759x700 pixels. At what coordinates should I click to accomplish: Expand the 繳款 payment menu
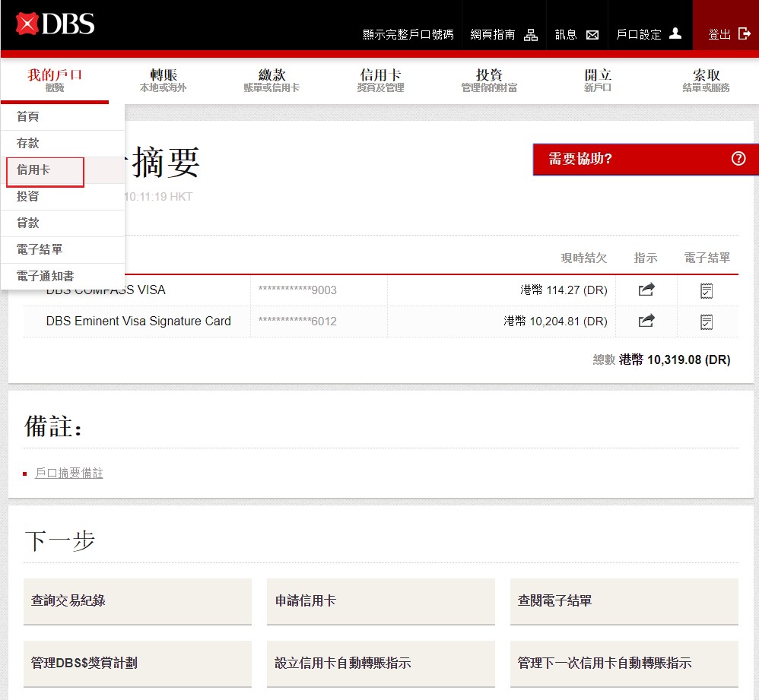point(272,80)
